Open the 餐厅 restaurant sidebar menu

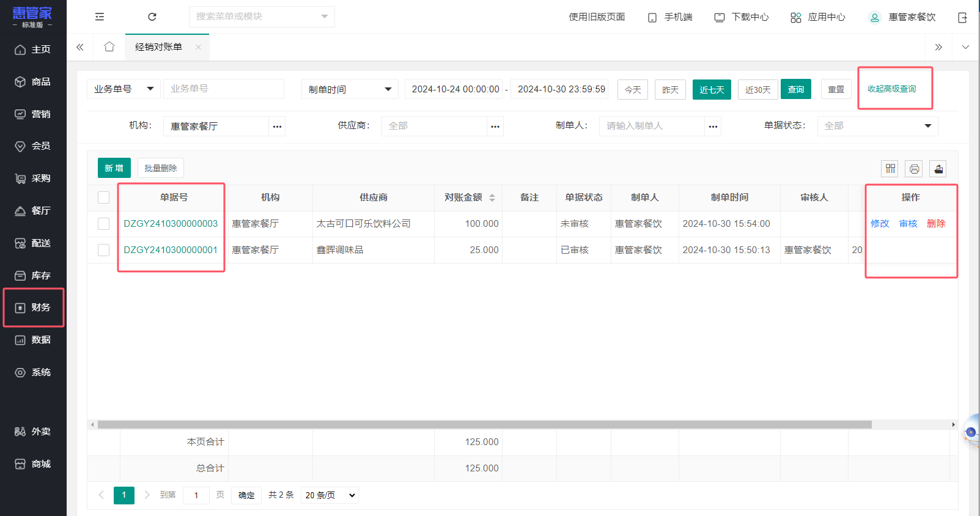click(33, 211)
